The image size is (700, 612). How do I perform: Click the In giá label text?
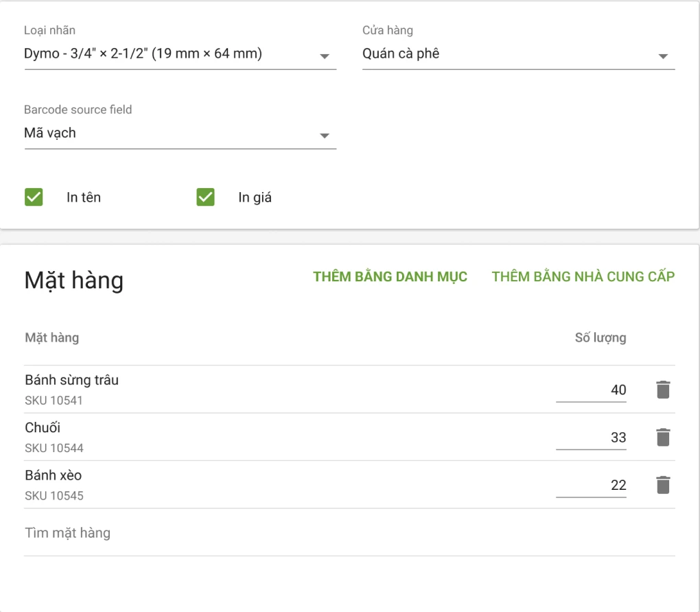(255, 198)
